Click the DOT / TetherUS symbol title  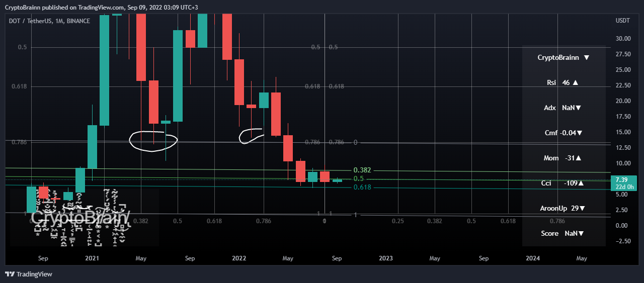pos(50,21)
